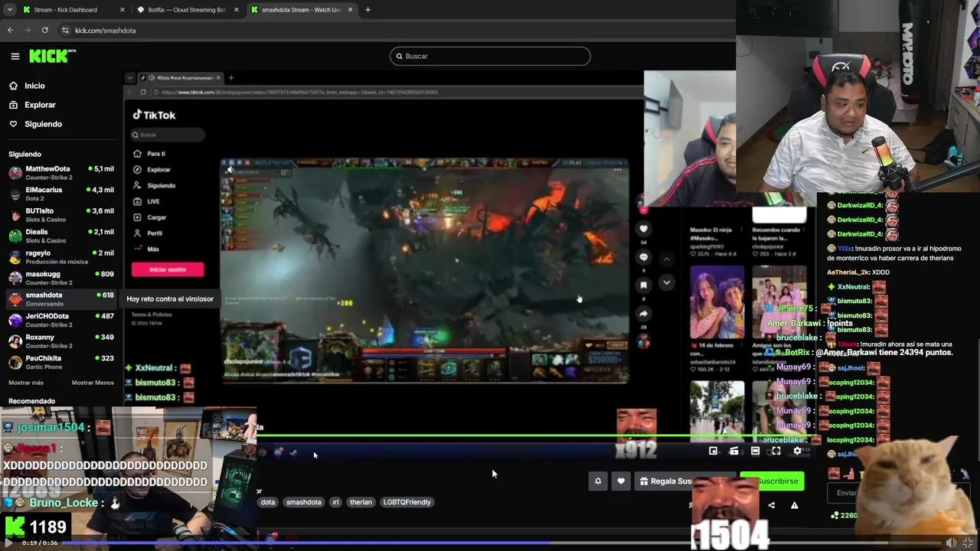The width and height of the screenshot is (980, 551).
Task: Reload the kick.com page
Action: coord(45,30)
